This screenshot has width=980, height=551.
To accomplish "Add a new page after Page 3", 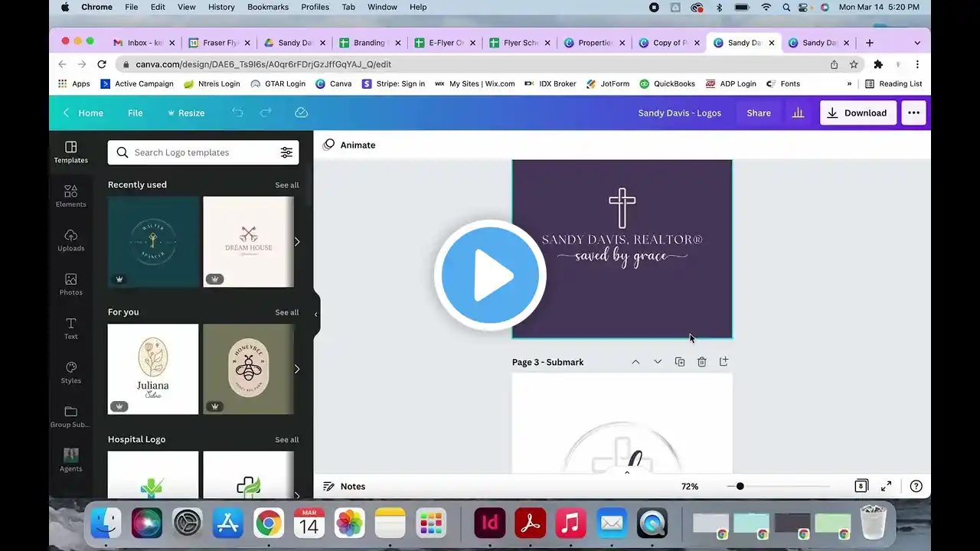I will tap(724, 362).
